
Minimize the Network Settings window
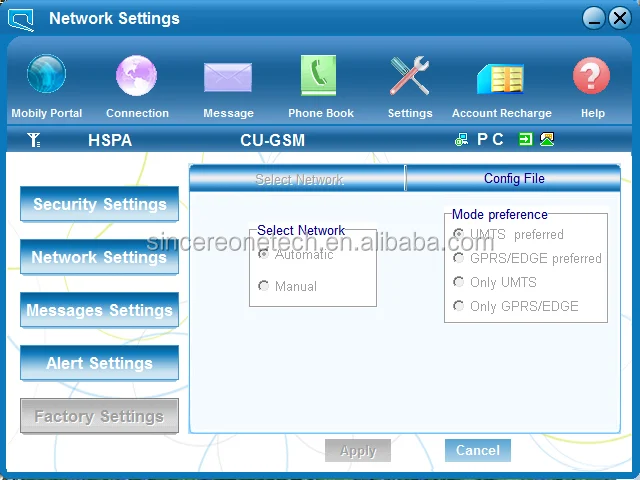tap(594, 18)
